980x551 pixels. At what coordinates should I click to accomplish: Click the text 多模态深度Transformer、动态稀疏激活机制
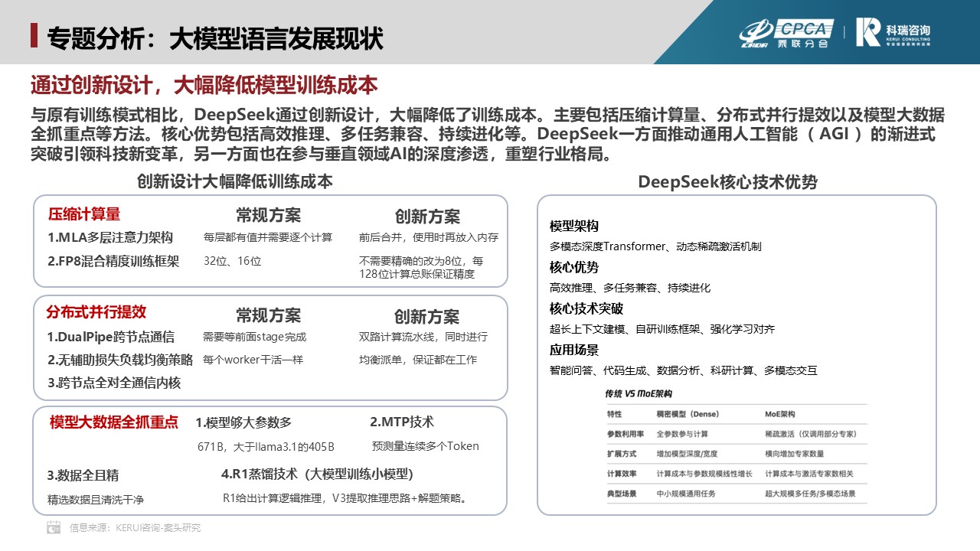[x=655, y=246]
